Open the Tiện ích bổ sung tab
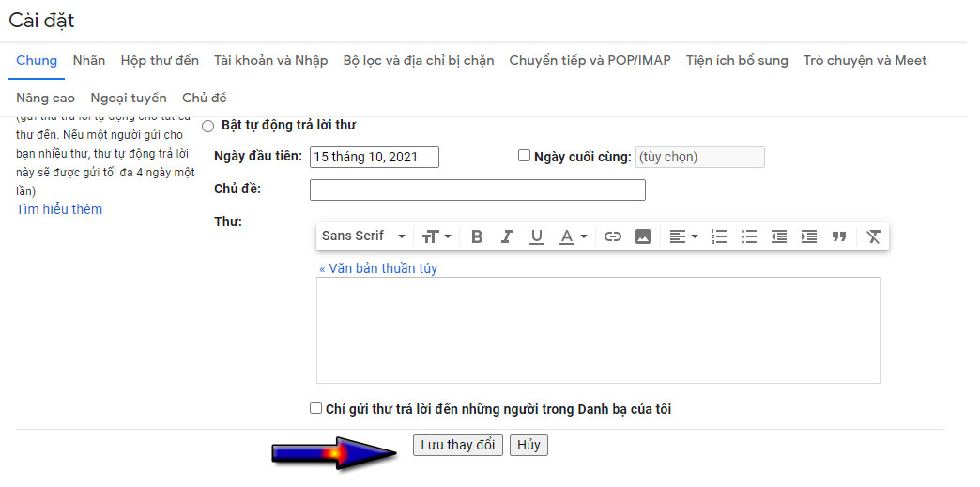Image resolution: width=980 pixels, height=487 pixels. [x=737, y=61]
